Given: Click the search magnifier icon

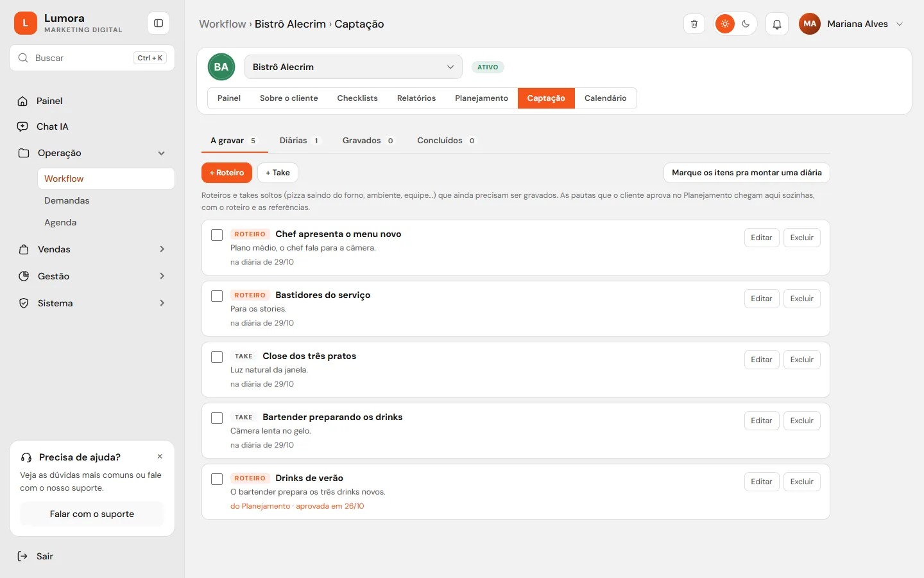Looking at the screenshot, I should [23, 58].
